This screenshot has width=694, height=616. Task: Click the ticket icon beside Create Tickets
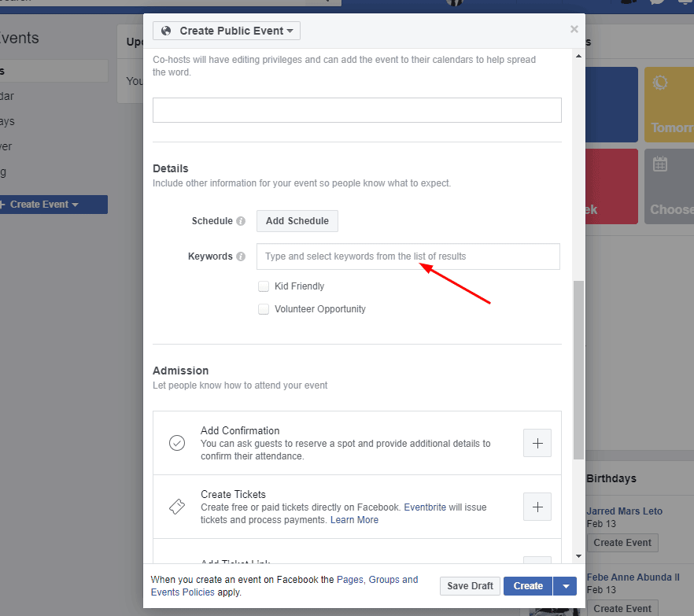(x=177, y=507)
